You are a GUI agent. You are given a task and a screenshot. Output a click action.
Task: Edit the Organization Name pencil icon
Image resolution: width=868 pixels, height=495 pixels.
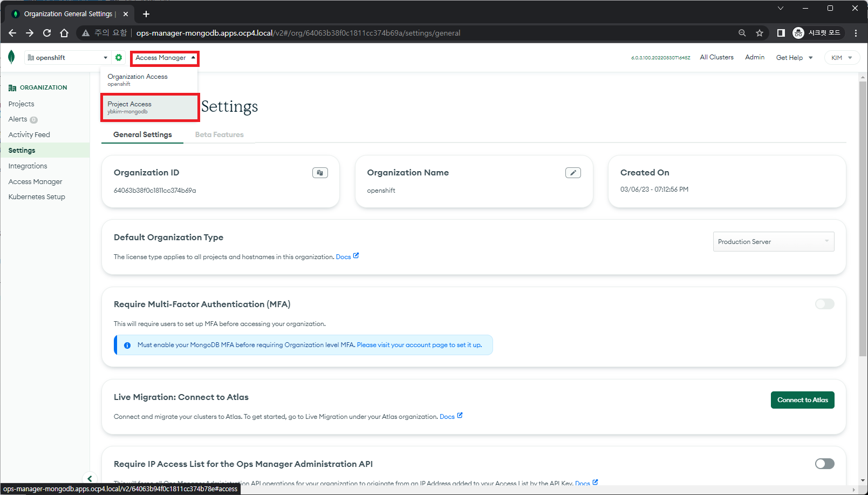pos(573,173)
